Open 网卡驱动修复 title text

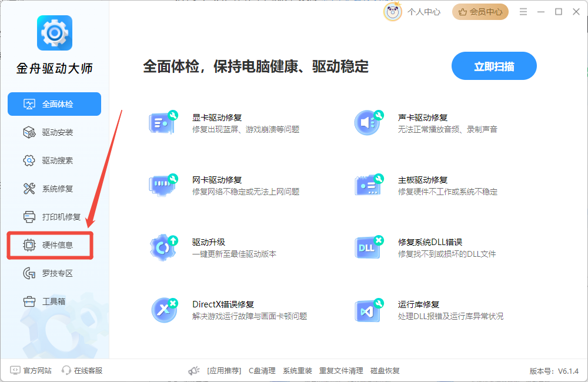(x=217, y=180)
